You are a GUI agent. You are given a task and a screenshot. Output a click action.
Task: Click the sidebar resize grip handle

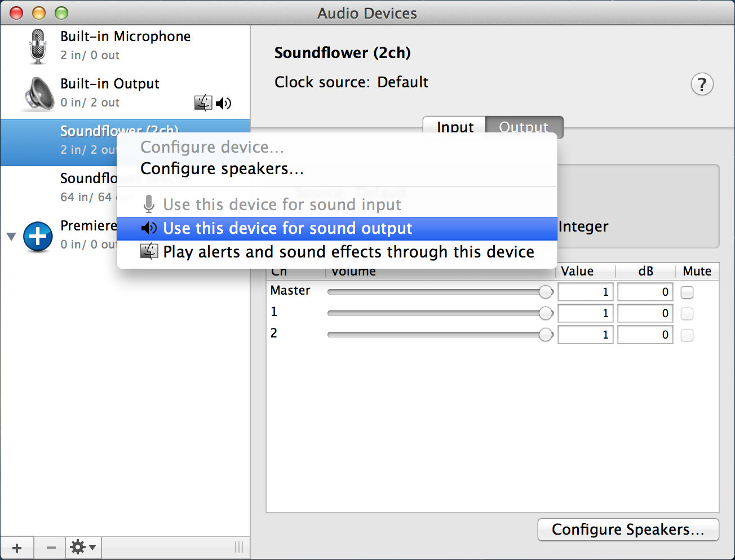click(239, 547)
